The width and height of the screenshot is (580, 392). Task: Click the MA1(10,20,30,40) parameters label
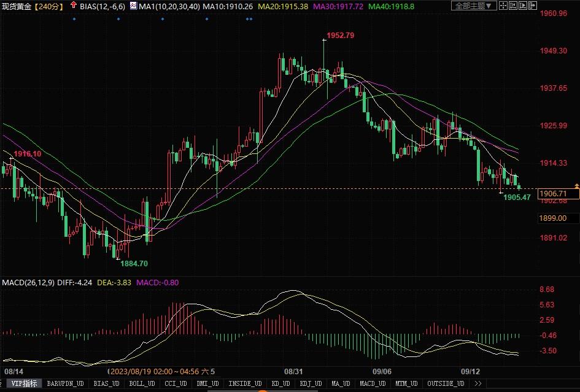[x=169, y=6]
